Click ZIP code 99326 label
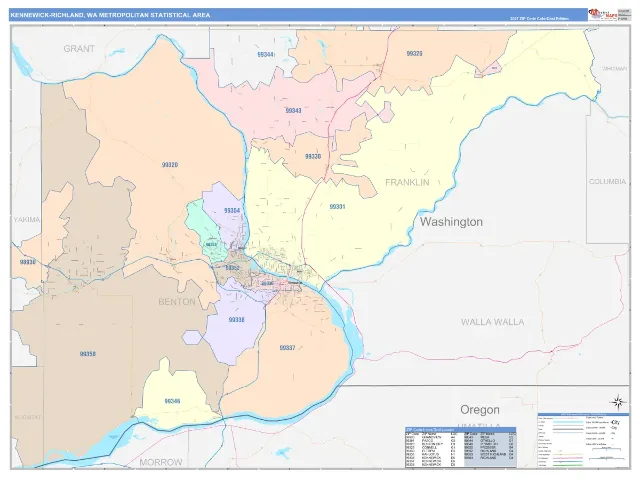This screenshot has height=480, width=640. tap(414, 53)
